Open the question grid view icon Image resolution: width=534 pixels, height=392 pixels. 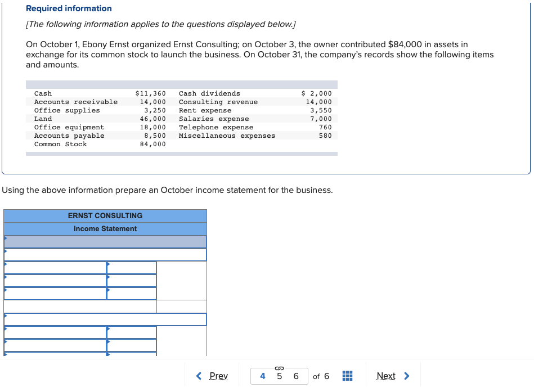pos(347,376)
